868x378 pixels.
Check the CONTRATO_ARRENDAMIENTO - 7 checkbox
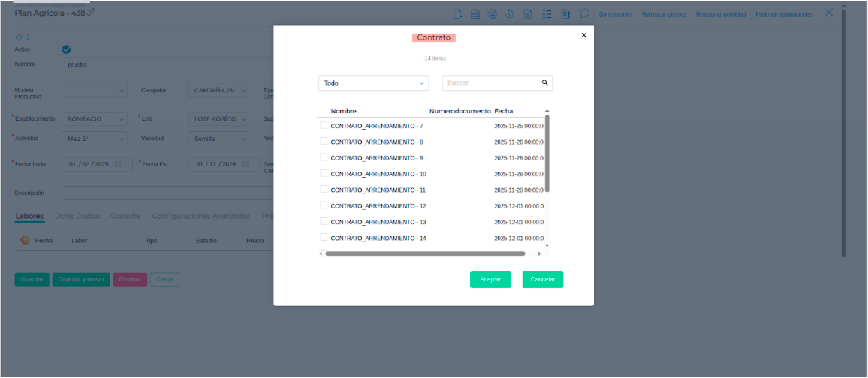tap(324, 125)
